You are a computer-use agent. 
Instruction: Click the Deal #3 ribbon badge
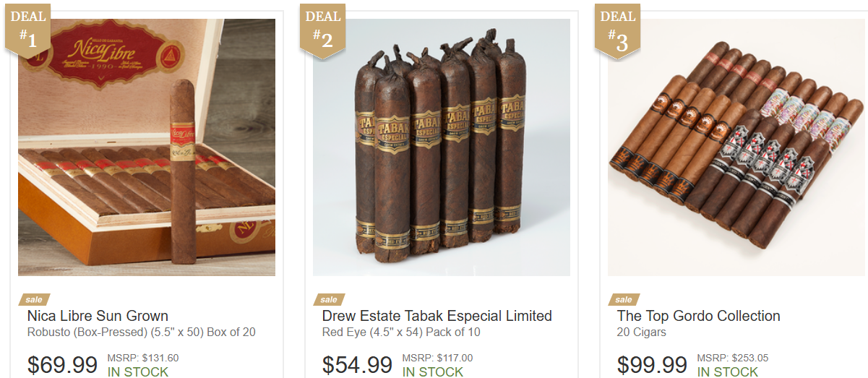(x=618, y=29)
